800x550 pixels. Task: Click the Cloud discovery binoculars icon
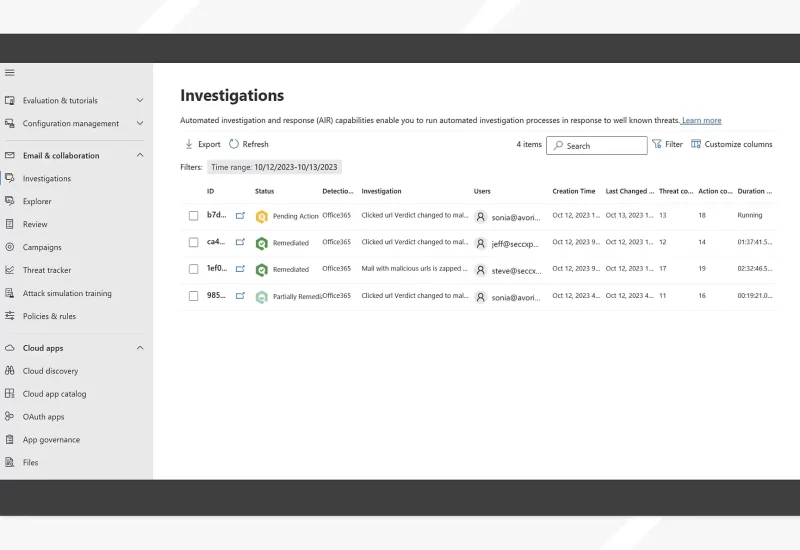point(10,371)
